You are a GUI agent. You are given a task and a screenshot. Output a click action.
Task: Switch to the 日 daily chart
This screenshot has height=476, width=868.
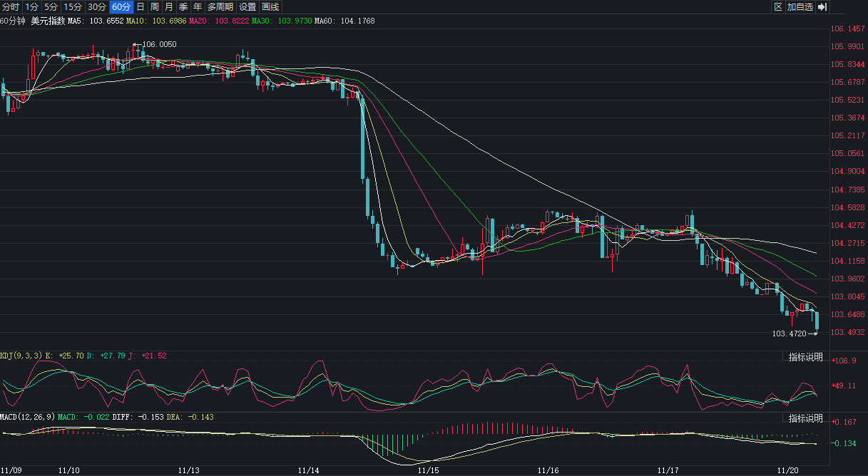[140, 7]
